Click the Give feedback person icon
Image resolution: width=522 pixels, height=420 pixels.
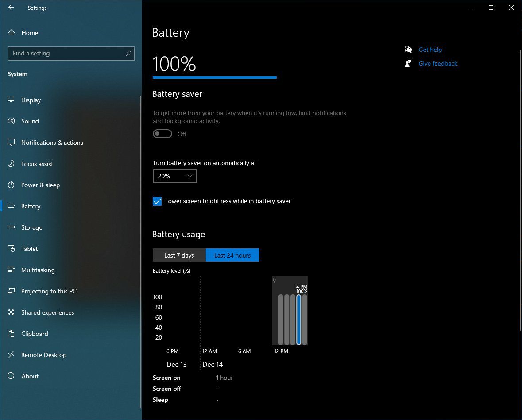[408, 63]
